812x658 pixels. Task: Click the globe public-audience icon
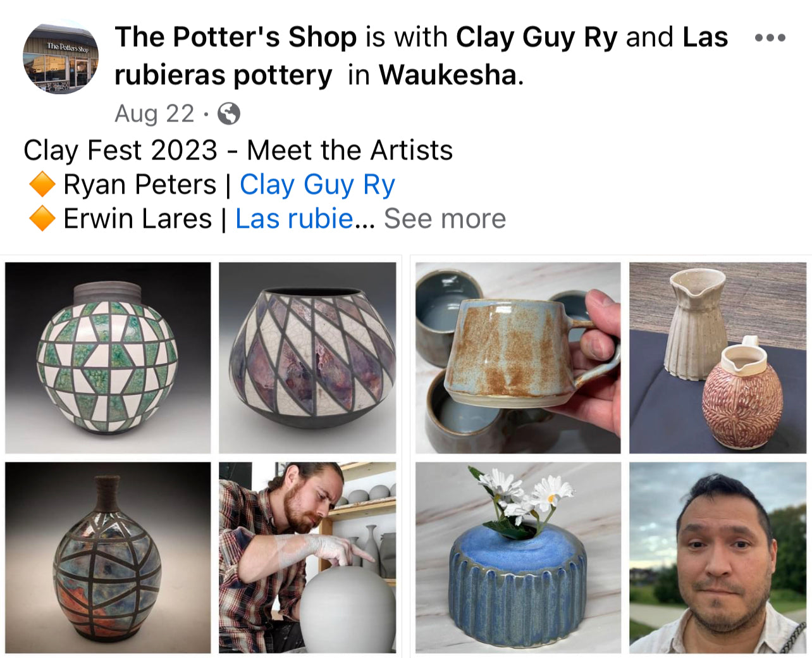(x=228, y=114)
